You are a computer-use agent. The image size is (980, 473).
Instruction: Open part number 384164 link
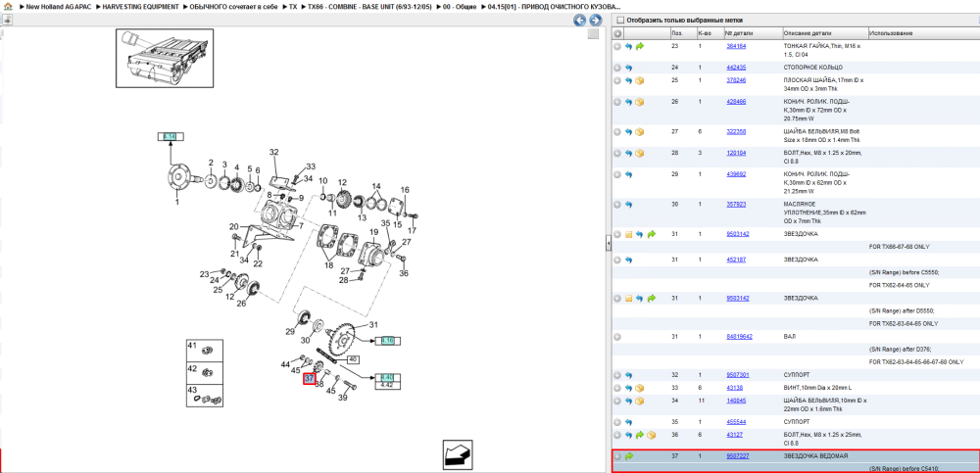[x=736, y=46]
